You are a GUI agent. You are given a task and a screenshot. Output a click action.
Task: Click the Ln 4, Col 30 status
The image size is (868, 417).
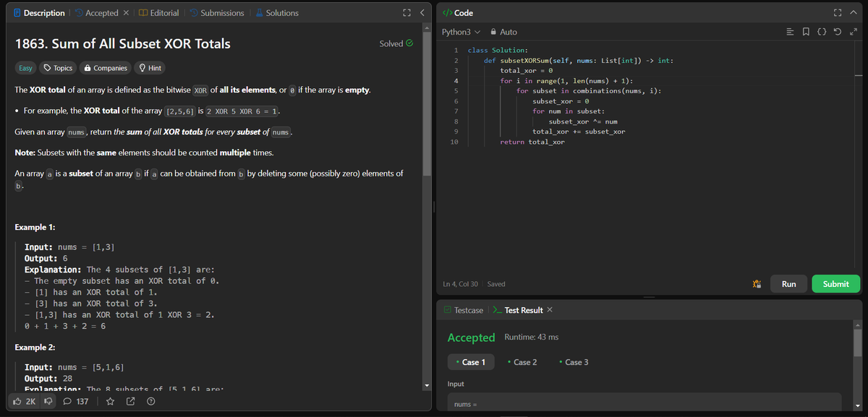(x=462, y=284)
